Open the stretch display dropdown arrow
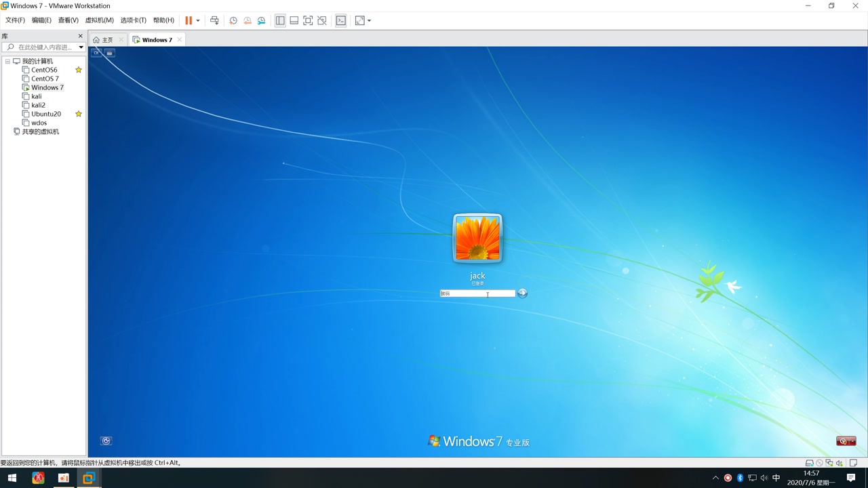The height and width of the screenshot is (488, 868). coord(369,20)
